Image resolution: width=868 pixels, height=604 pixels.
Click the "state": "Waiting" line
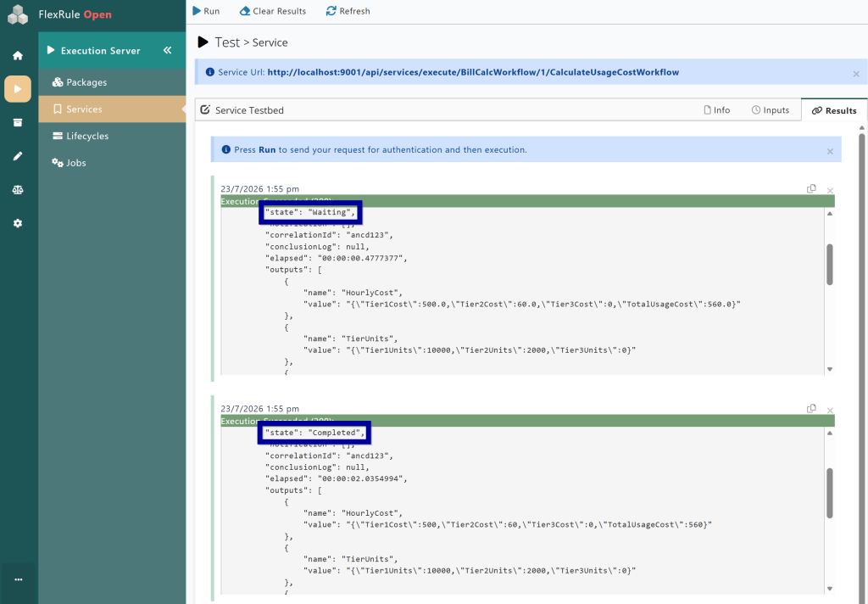click(310, 212)
